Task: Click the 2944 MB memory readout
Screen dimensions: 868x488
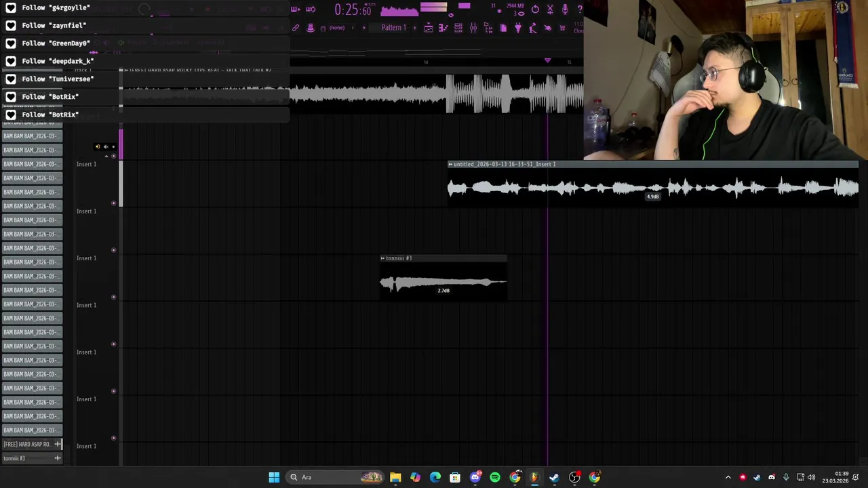Action: pos(515,5)
